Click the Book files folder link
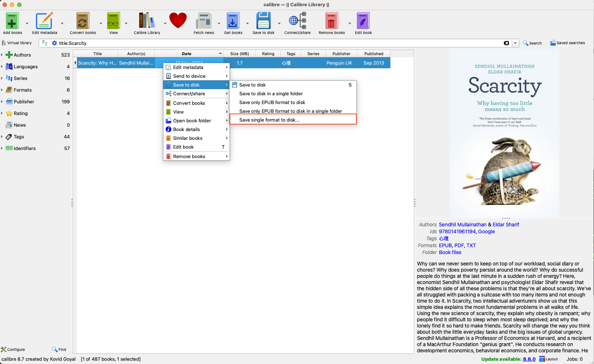The image size is (594, 364). tap(450, 252)
